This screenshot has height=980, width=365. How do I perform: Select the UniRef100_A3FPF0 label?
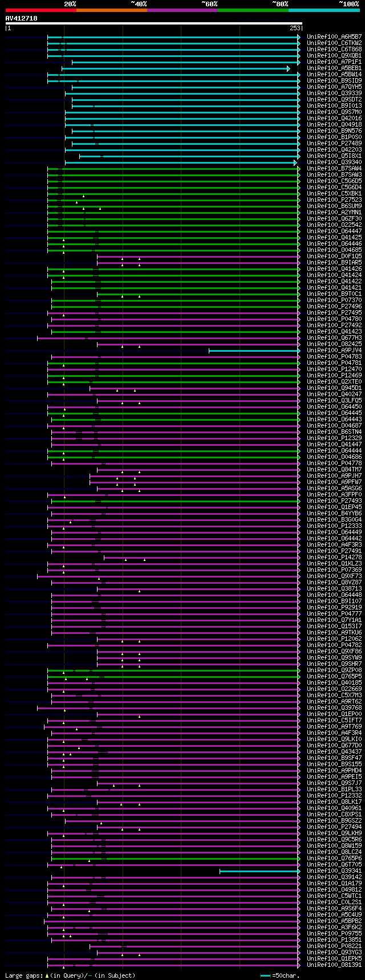(x=334, y=494)
